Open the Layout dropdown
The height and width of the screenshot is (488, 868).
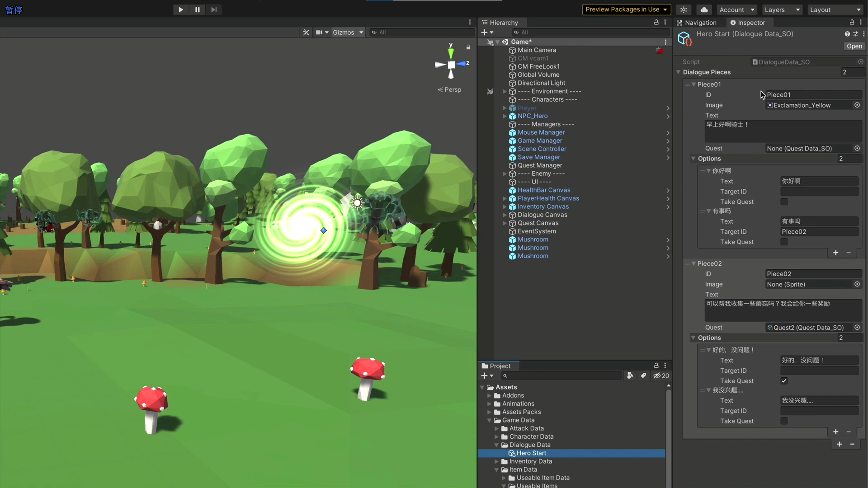click(x=835, y=9)
